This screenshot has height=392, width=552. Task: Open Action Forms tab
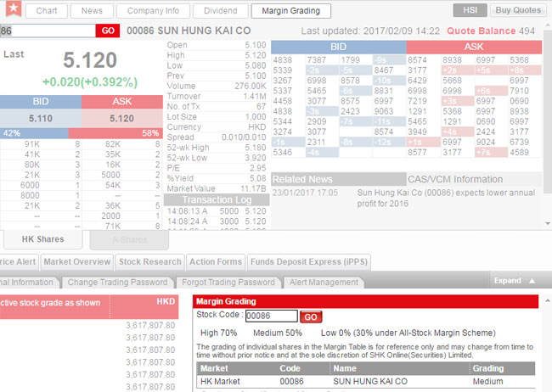[216, 262]
